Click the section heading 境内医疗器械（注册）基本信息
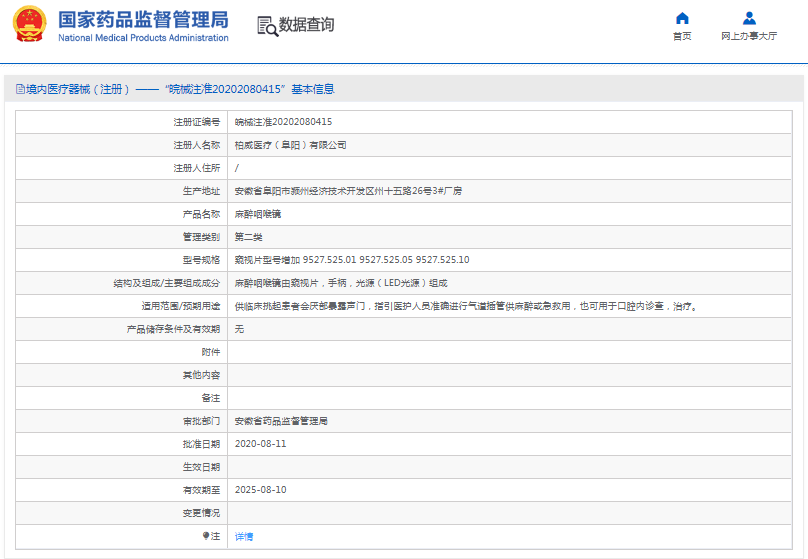 181,89
